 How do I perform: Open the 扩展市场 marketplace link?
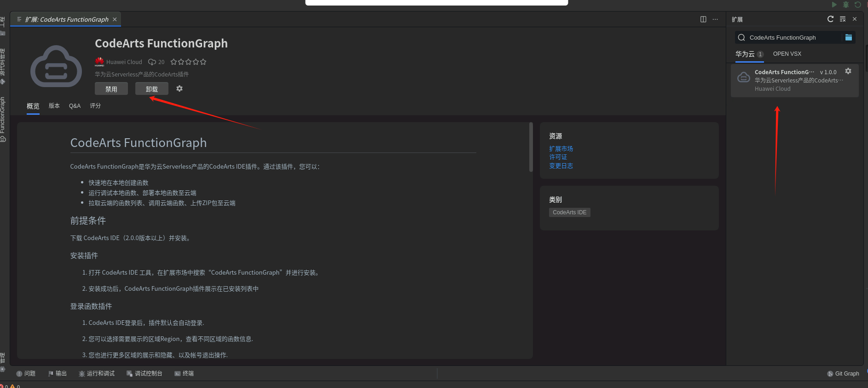(561, 149)
